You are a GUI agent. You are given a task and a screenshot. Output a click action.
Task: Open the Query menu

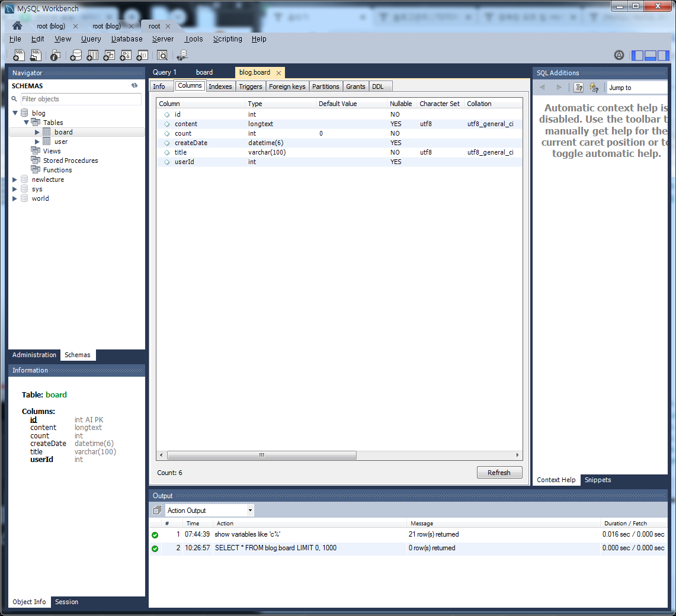pos(91,39)
